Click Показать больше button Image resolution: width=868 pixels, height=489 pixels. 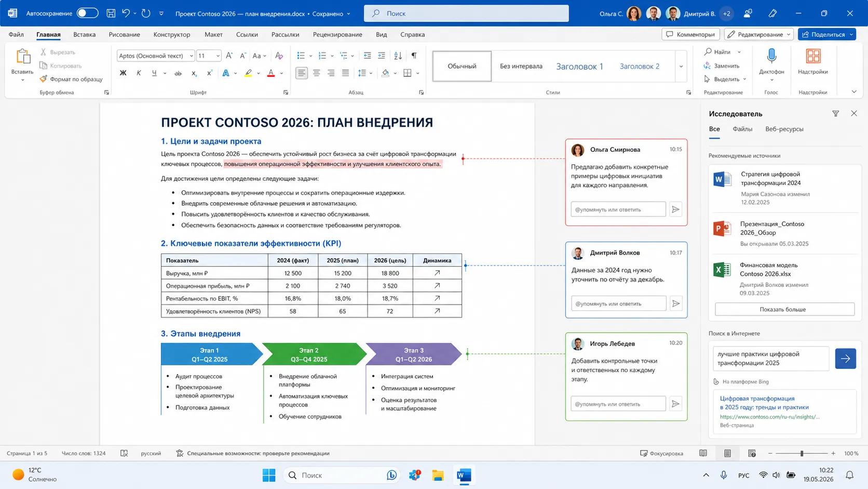(x=784, y=309)
